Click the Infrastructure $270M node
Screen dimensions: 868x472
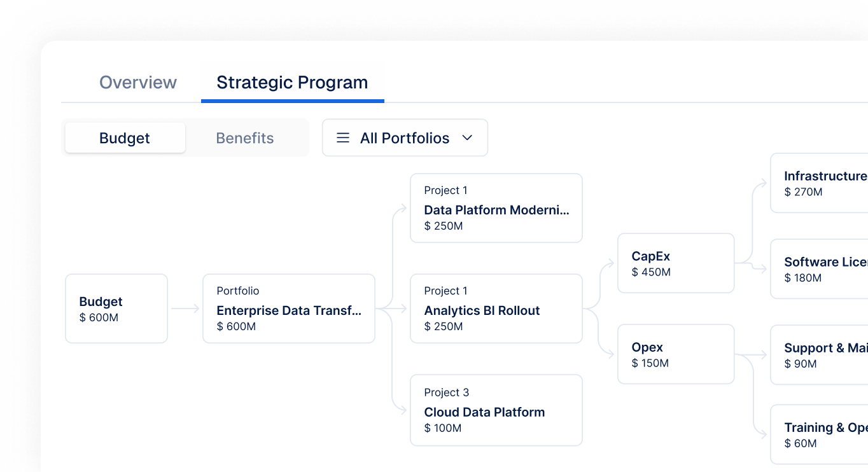(820, 183)
